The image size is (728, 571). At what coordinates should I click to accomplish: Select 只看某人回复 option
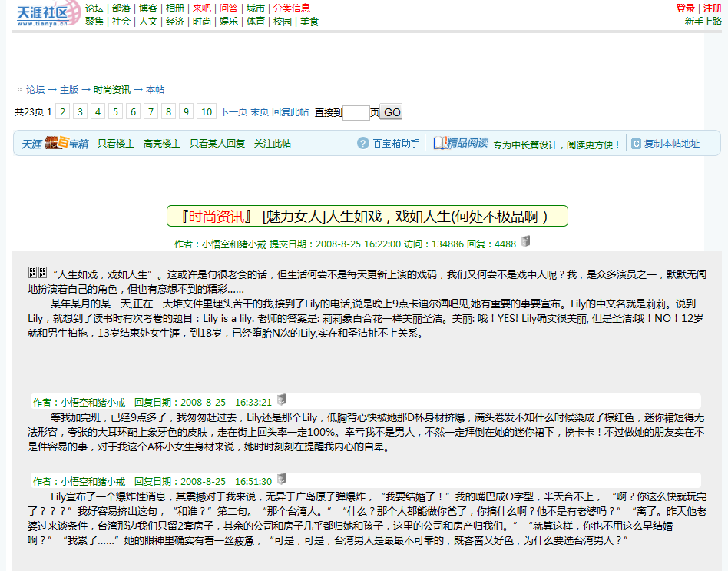[x=217, y=144]
